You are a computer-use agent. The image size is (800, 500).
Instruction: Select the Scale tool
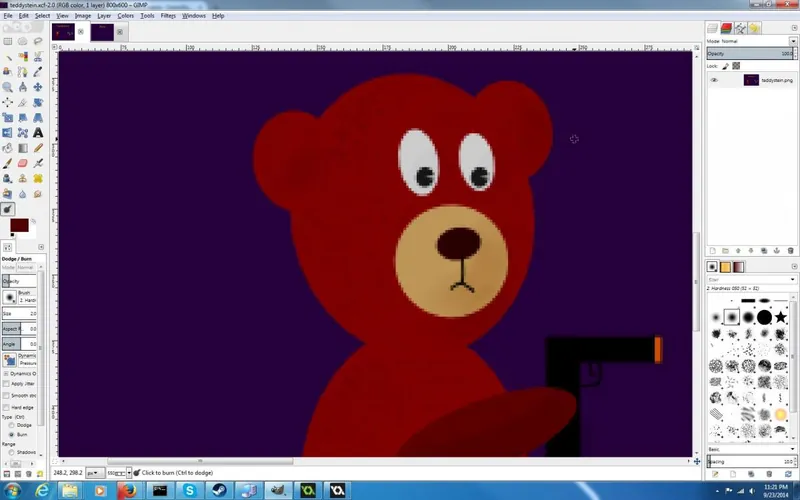(8, 118)
